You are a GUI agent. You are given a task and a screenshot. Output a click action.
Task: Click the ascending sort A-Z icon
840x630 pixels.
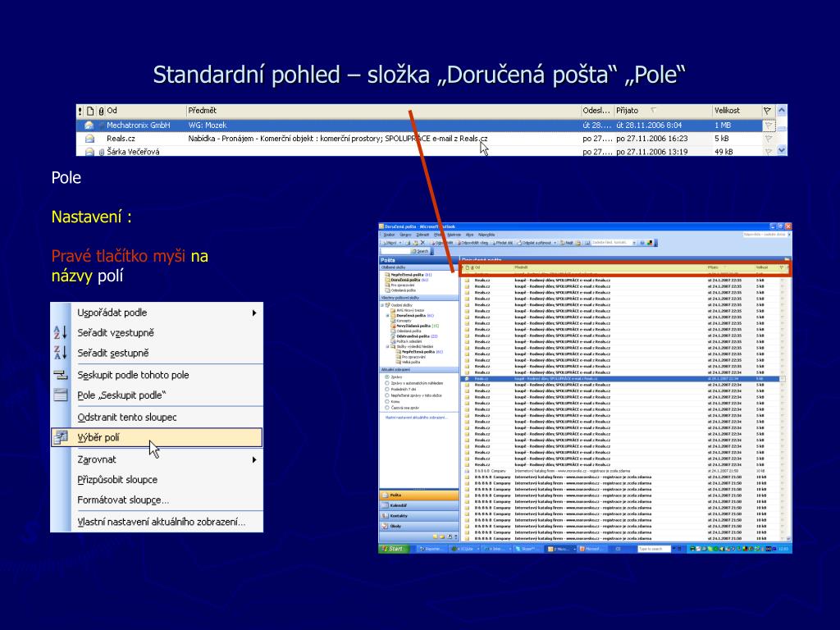coord(60,333)
